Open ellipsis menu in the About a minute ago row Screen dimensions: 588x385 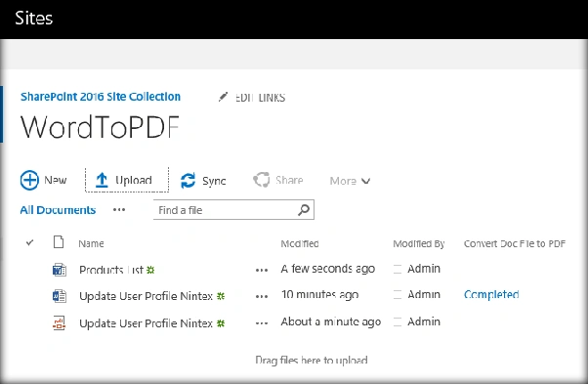(x=262, y=323)
